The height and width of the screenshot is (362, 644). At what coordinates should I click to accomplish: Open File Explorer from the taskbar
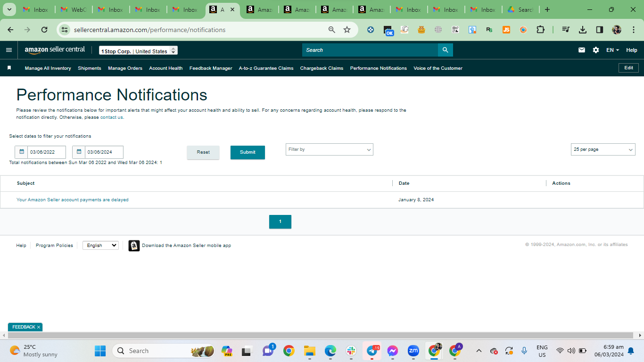[310, 351]
